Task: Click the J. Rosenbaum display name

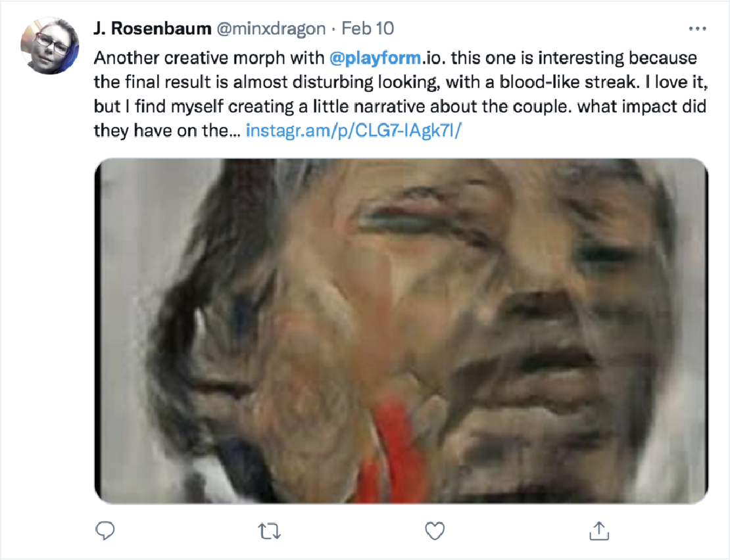Action: click(x=152, y=28)
